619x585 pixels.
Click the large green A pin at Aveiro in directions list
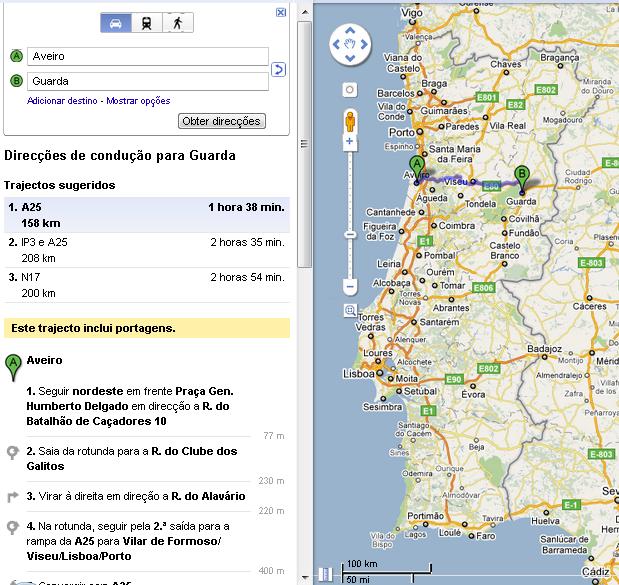point(13,368)
